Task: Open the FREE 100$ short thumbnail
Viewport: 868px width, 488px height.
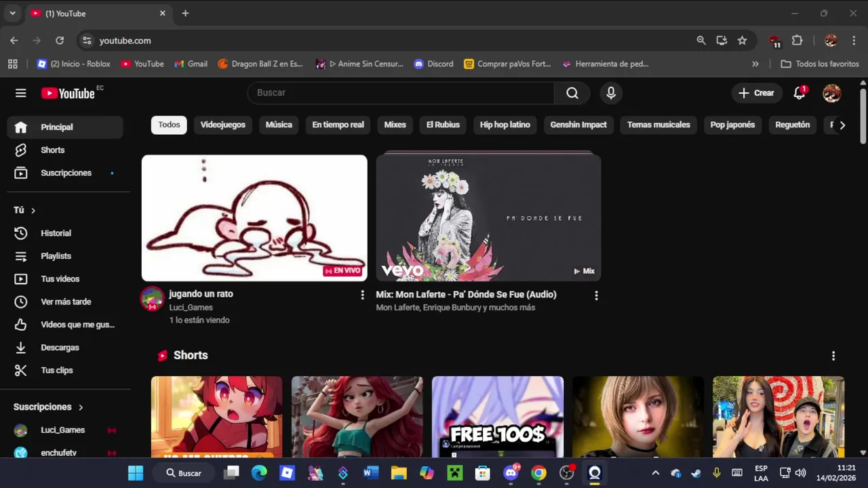Action: click(x=498, y=417)
